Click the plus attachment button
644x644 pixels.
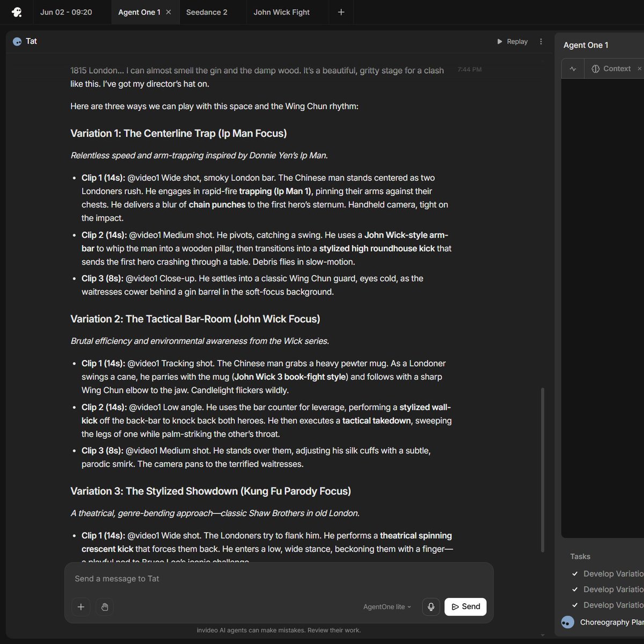click(81, 607)
